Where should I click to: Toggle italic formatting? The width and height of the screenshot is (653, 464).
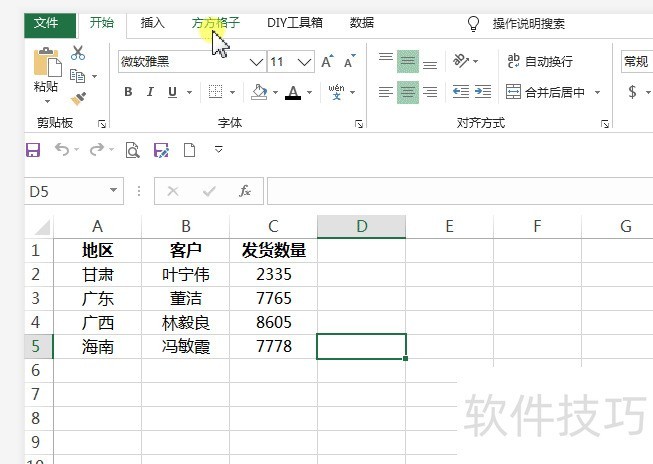[150, 92]
